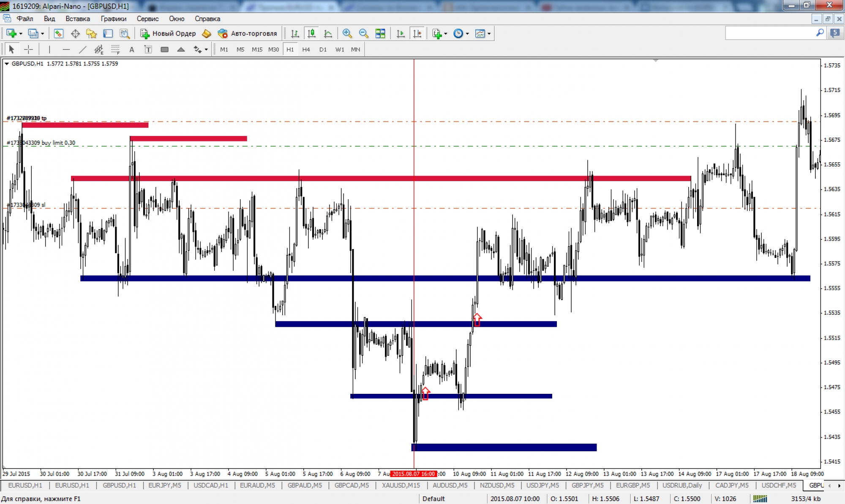This screenshot has width=845, height=504.
Task: Click the search input field
Action: click(770, 33)
